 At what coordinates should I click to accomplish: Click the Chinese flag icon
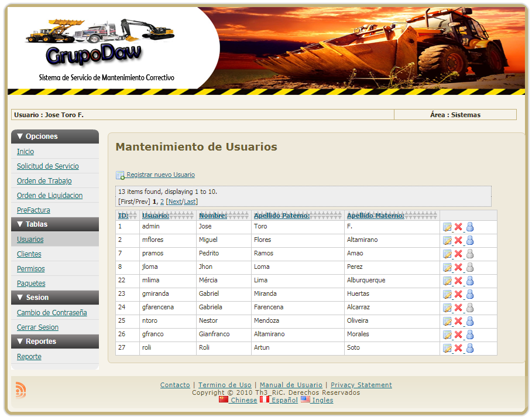coord(223,399)
